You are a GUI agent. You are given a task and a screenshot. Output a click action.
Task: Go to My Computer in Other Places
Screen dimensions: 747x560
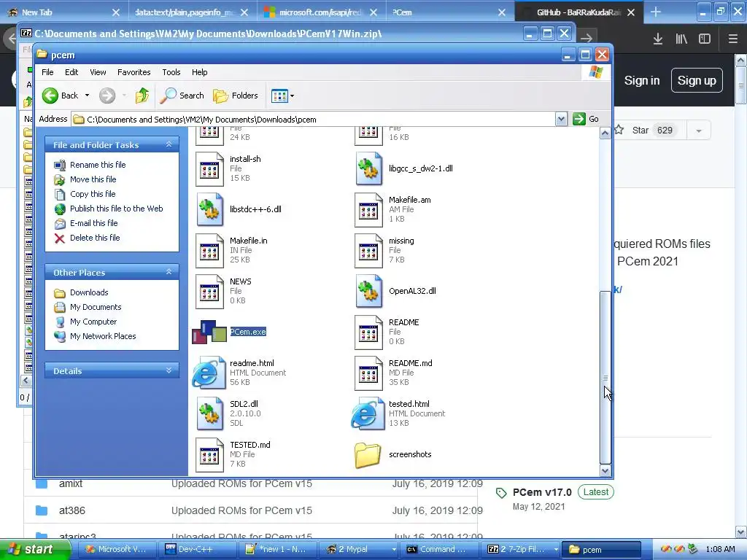tap(93, 322)
